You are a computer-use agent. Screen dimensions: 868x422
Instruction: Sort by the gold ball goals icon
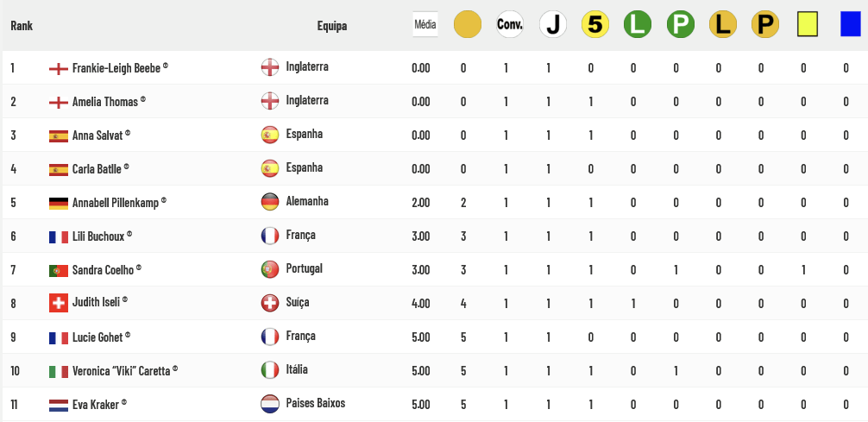[x=467, y=25]
